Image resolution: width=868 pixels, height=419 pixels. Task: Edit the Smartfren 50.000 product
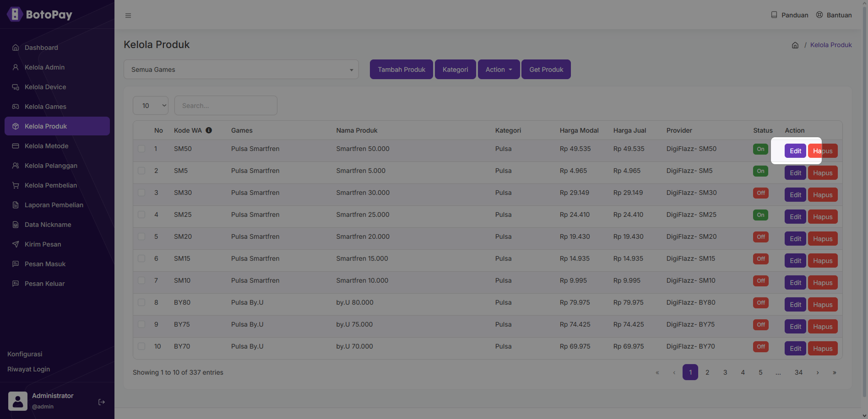point(795,151)
